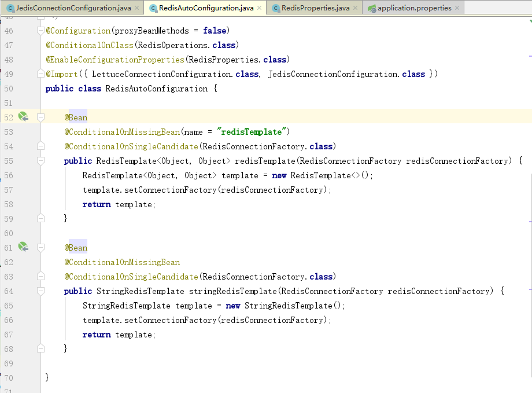Screen dimensions: 532x393
Task: Click the @Configuration annotation on line 46
Action: [x=79, y=31]
